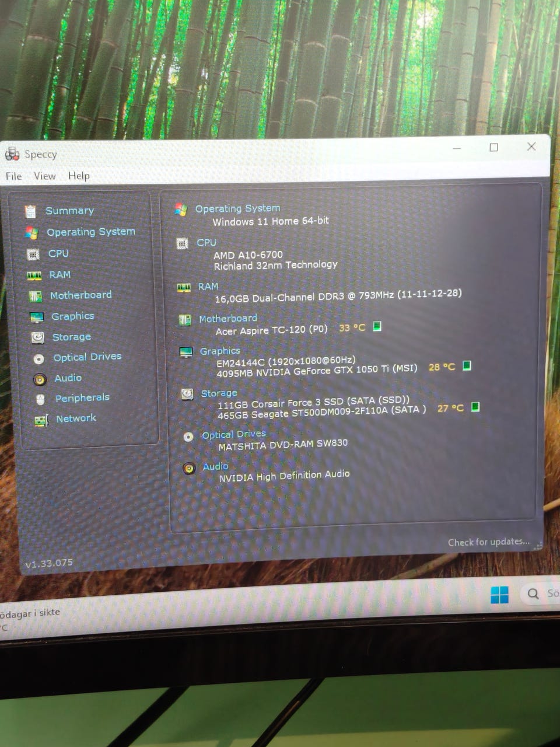Open Optical Drives heading link in summary

click(234, 434)
